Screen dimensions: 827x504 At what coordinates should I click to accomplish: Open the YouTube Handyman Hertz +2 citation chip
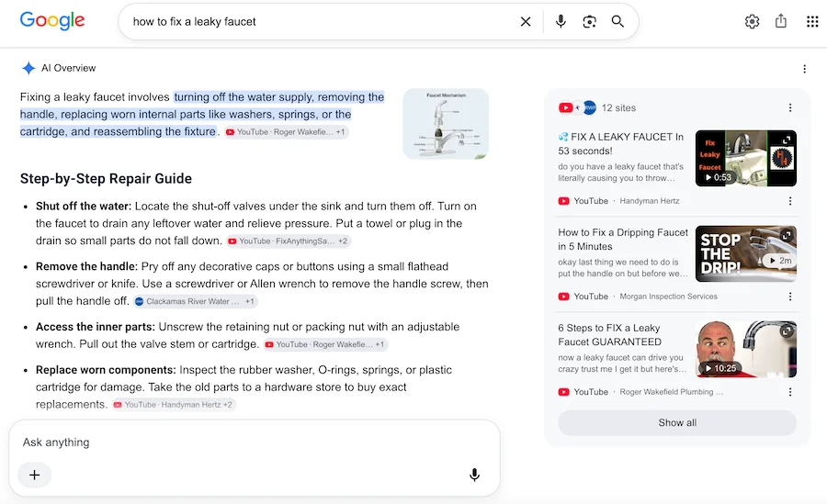(x=173, y=404)
